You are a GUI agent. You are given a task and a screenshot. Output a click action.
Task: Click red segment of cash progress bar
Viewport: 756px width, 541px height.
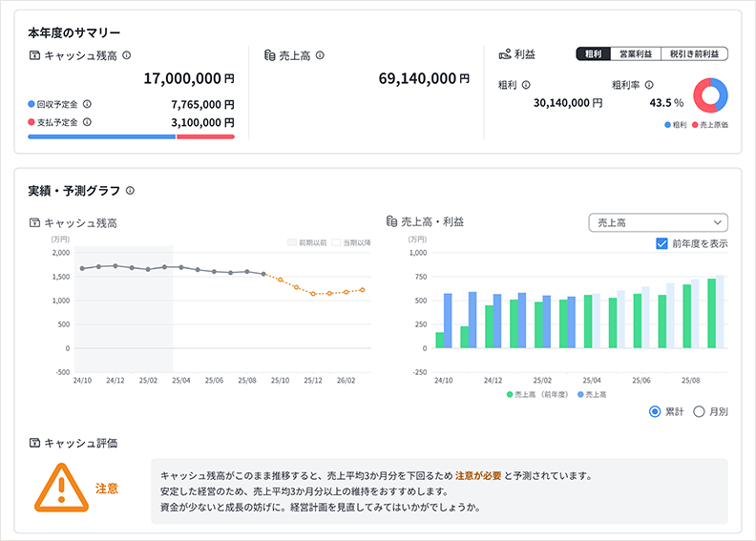(206, 136)
